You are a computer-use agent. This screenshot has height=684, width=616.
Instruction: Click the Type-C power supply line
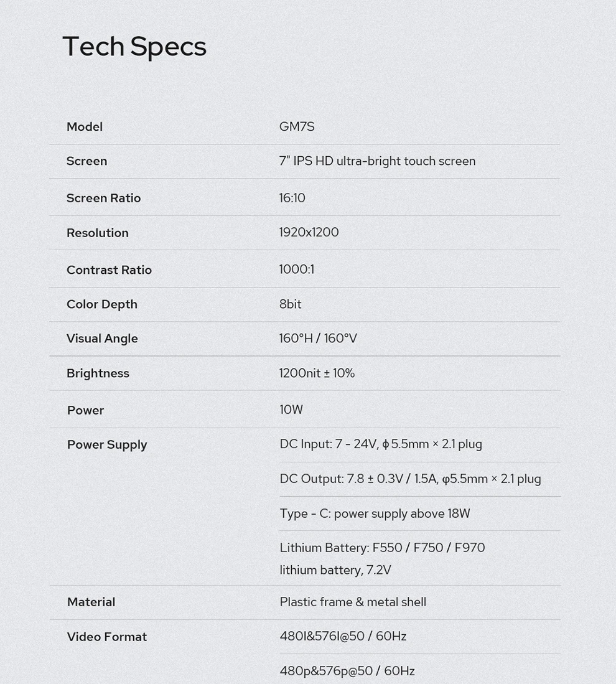tap(375, 513)
